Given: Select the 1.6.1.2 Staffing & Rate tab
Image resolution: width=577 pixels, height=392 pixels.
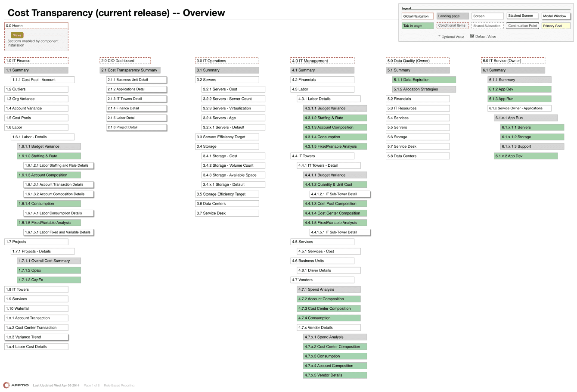Looking at the screenshot, I should pos(49,156).
